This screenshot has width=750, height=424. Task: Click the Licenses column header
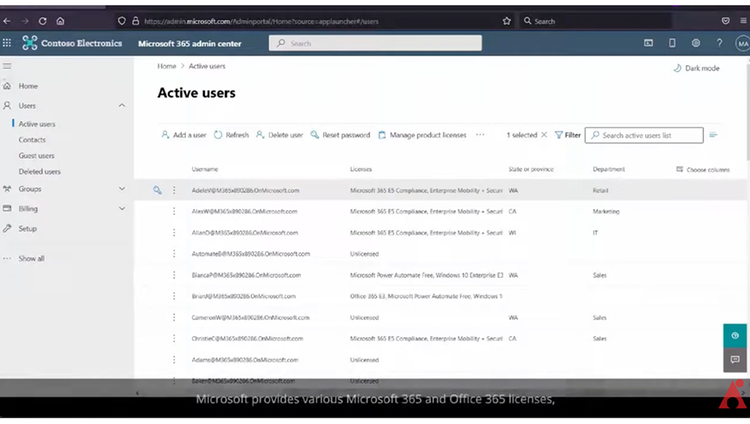(x=361, y=169)
